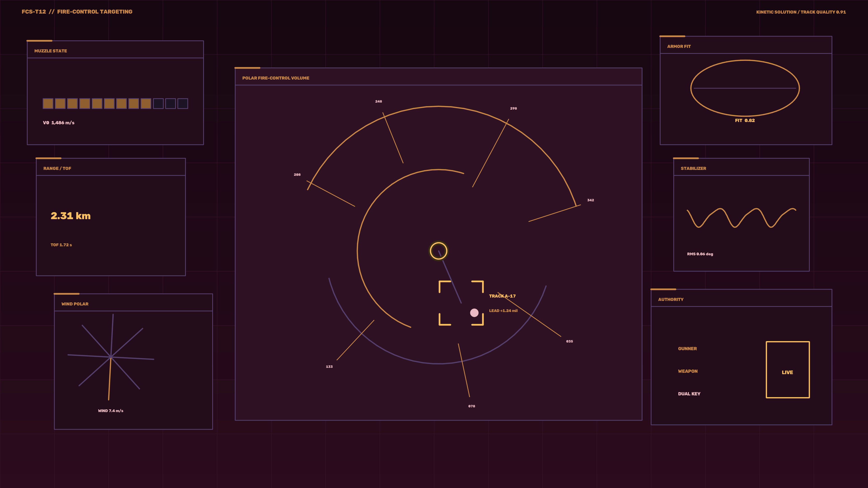
Task: Click the ARMOR FIT panel title
Action: pos(679,47)
